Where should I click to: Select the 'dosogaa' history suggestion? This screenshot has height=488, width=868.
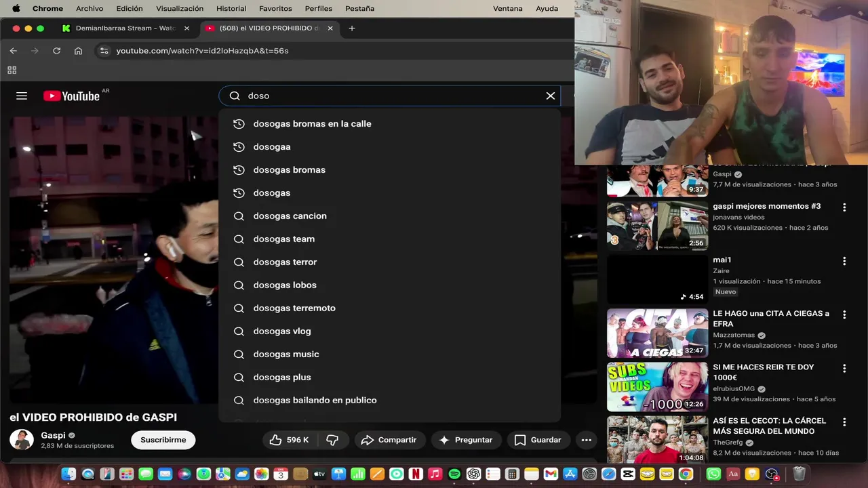pyautogui.click(x=390, y=146)
